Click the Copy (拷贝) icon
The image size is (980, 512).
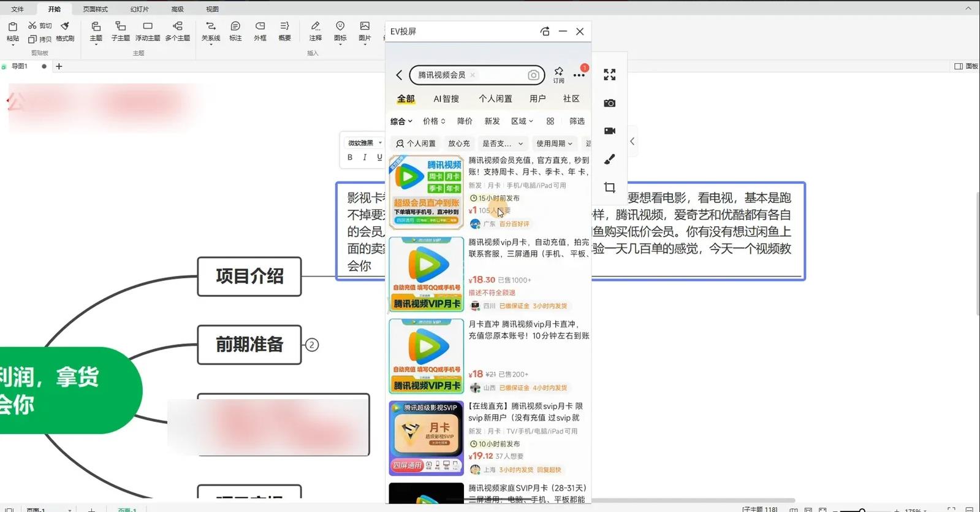(x=32, y=39)
